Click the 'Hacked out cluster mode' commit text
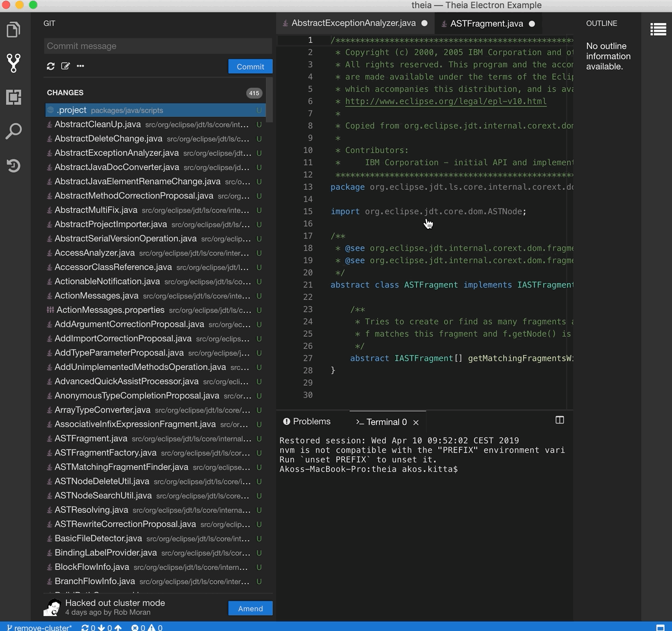Screen dimensions: 672x631 [115, 602]
